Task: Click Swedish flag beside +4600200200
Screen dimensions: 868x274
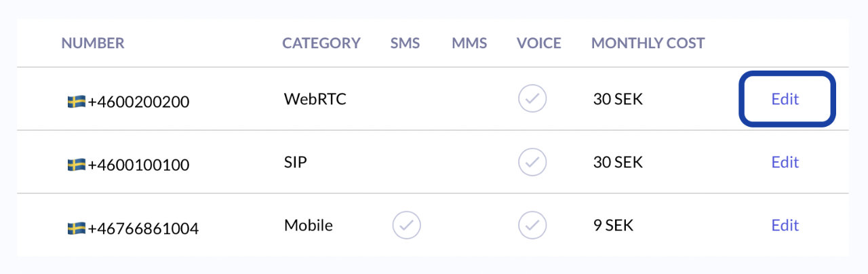Action: tap(76, 102)
